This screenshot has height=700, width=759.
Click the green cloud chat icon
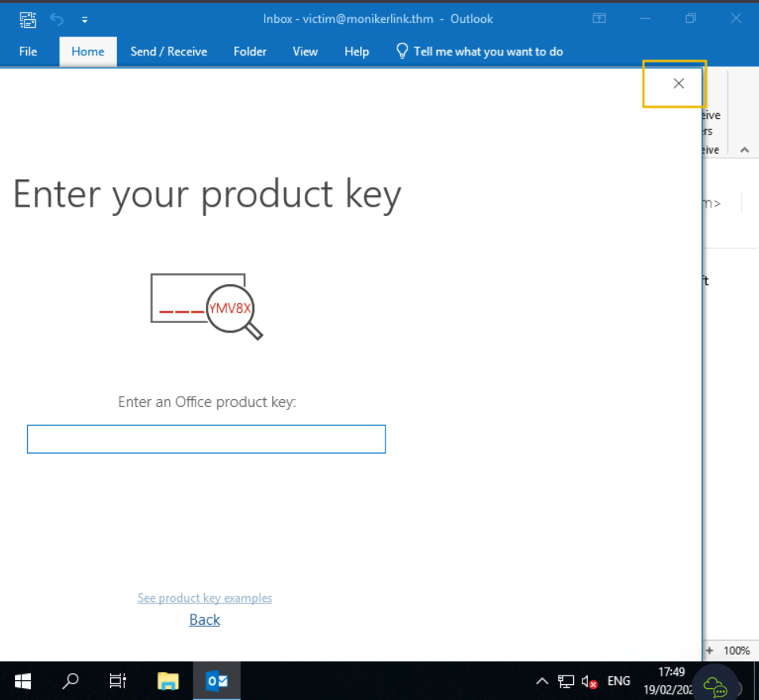[715, 687]
